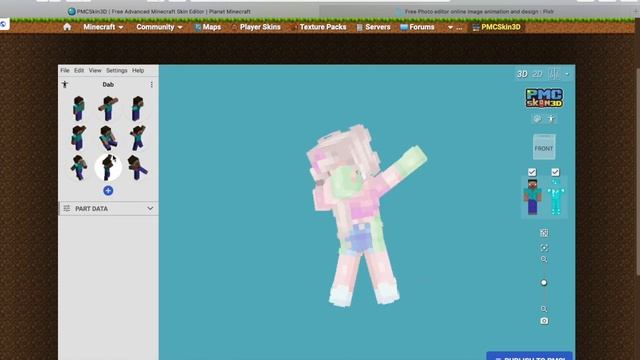Select the third pose in the middle row
The width and height of the screenshot is (640, 360).
[x=138, y=138]
